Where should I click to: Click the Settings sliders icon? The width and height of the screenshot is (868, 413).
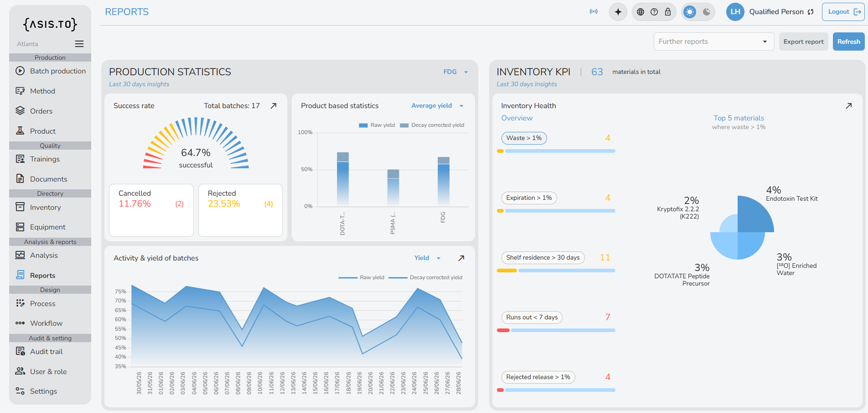[x=20, y=391]
